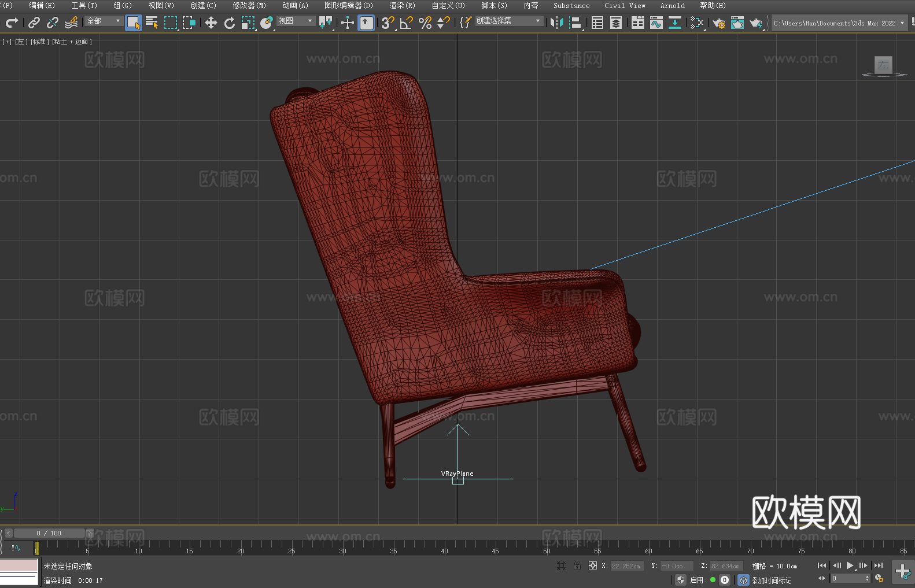Toggle the Selection Lock padlock
The image size is (915, 588).
coord(577,565)
